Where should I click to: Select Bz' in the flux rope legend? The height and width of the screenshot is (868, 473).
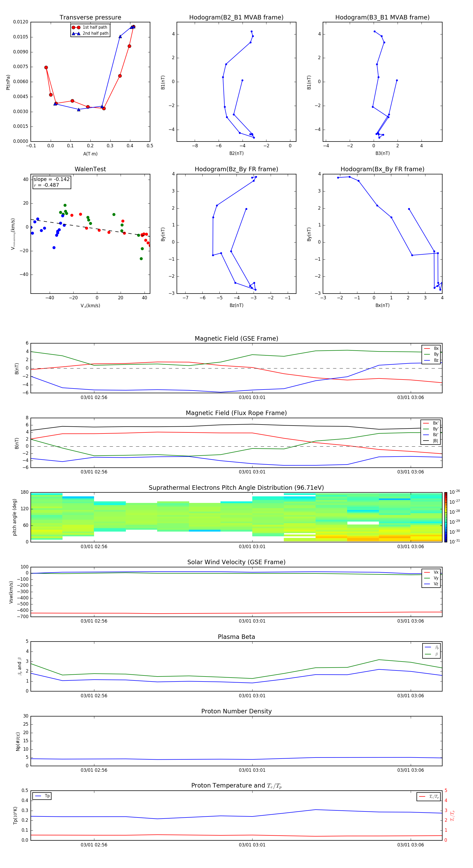click(x=431, y=435)
